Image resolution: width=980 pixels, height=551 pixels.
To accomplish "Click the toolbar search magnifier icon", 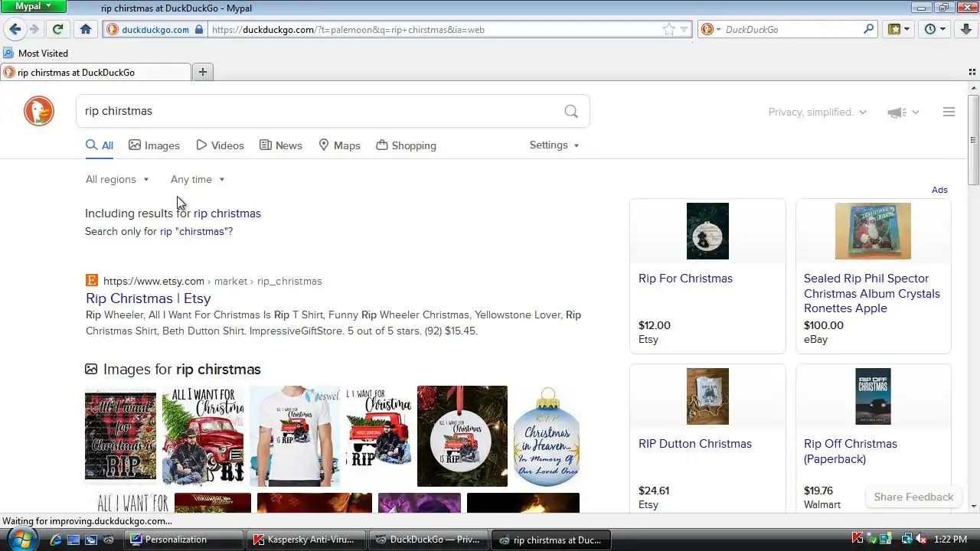I will pyautogui.click(x=868, y=29).
